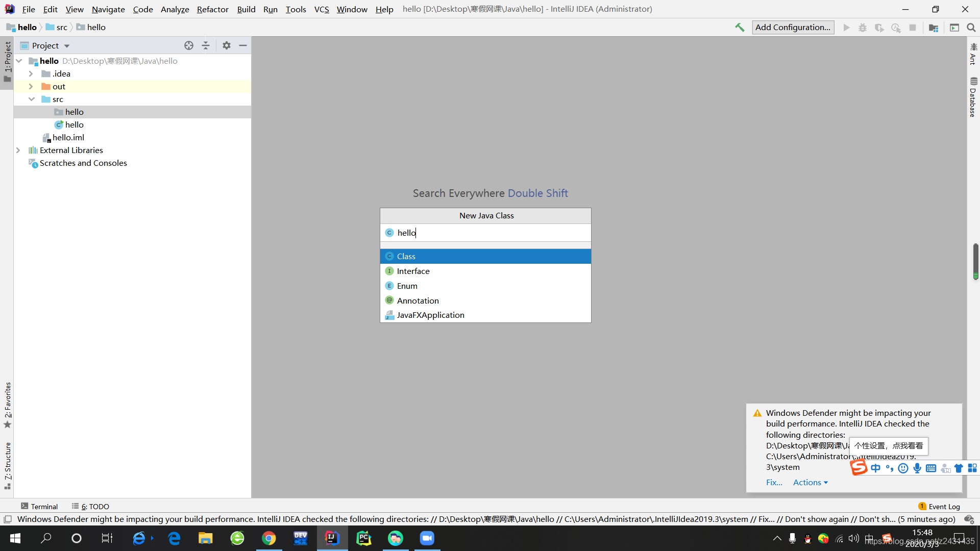Click the Run play icon in toolbar
The image size is (980, 551).
[x=846, y=28]
